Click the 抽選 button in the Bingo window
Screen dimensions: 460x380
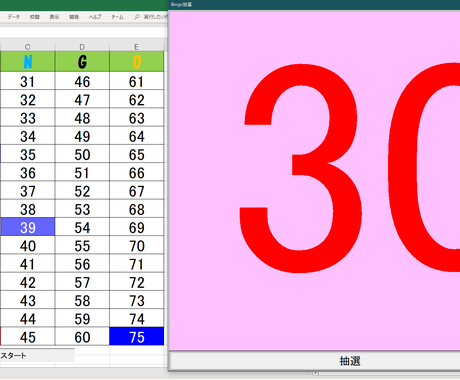pos(315,361)
